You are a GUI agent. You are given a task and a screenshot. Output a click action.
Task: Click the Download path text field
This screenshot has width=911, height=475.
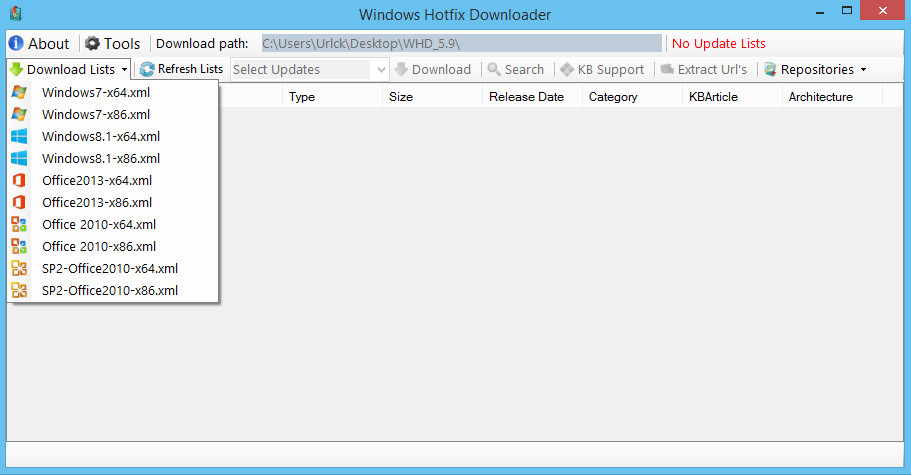pyautogui.click(x=461, y=44)
